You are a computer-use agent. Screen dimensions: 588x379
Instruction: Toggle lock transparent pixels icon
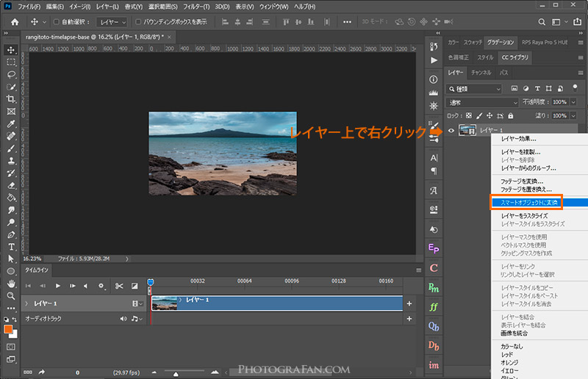[469, 116]
